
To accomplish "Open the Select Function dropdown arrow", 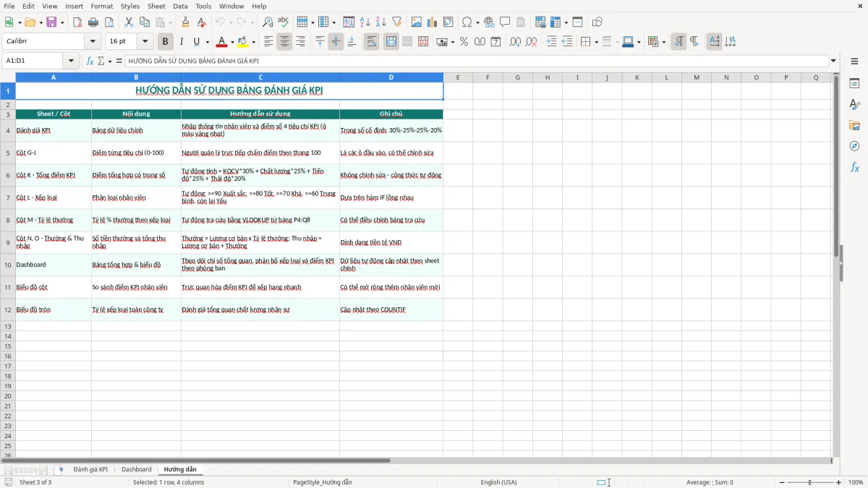I will click(x=110, y=61).
